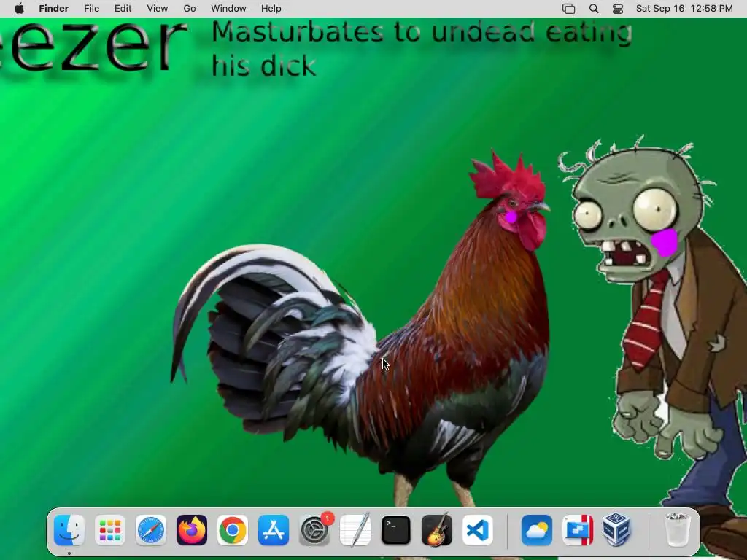Screen dimensions: 747x560
Task: Launch Firefox from the dock
Action: pyautogui.click(x=192, y=530)
